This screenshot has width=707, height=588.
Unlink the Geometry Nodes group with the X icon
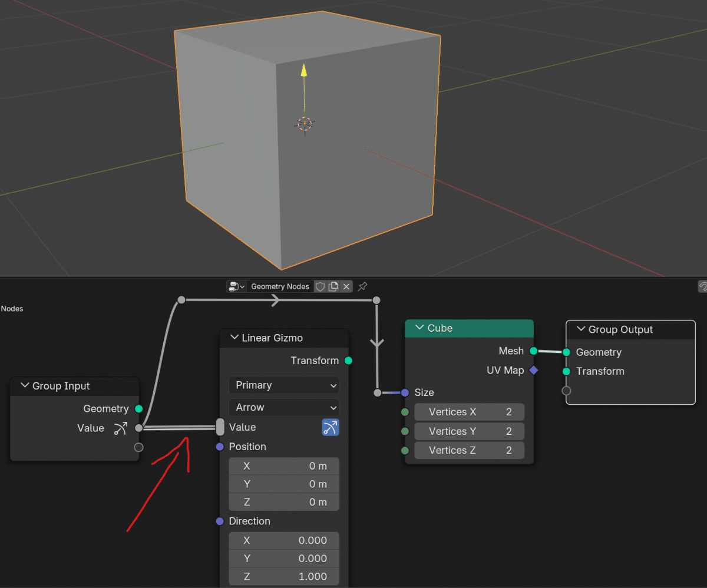[346, 286]
